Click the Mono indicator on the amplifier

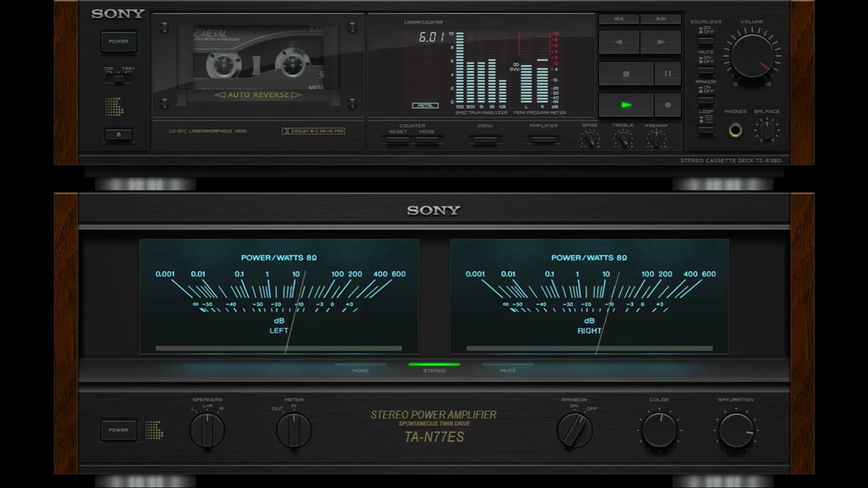(360, 367)
